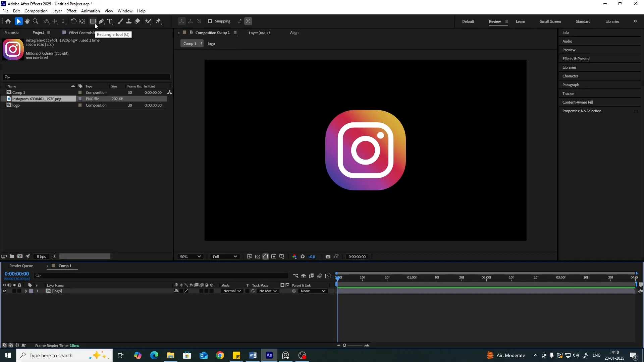The width and height of the screenshot is (644, 362).
Task: Open the Graph Editor in timeline
Action: point(328,276)
